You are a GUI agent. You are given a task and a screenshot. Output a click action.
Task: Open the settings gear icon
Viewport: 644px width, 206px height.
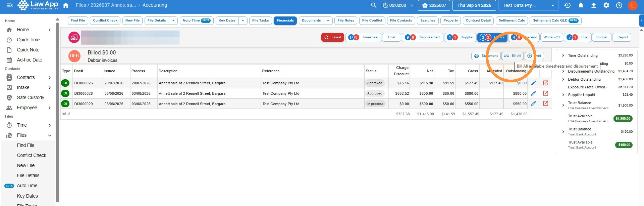tap(606, 5)
